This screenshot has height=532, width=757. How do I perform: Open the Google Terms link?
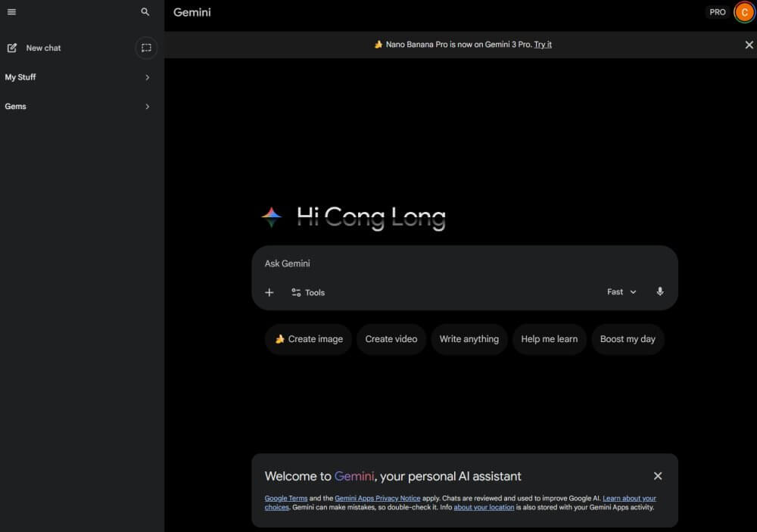click(286, 498)
